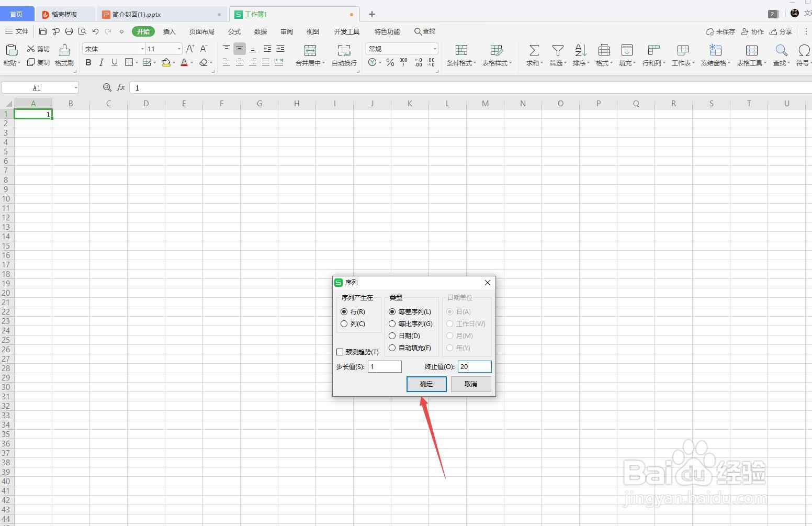Close the 序列 dialog
Viewport: 812px width, 526px height.
click(x=488, y=283)
